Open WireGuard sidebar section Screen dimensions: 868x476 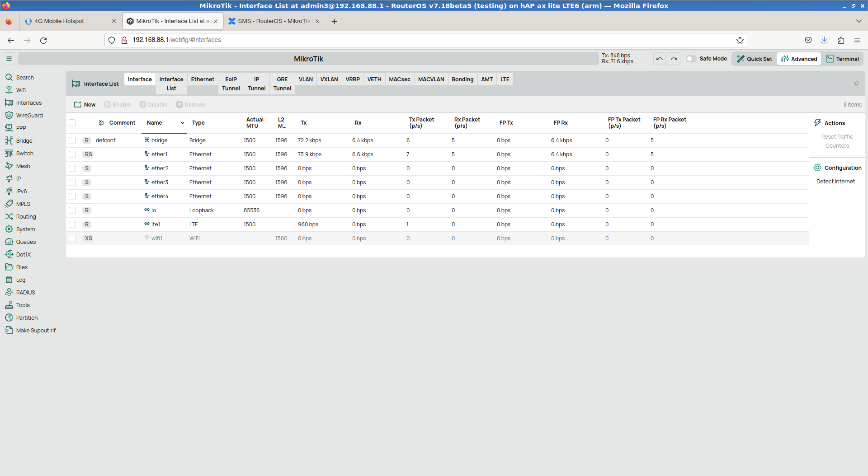(x=24, y=116)
